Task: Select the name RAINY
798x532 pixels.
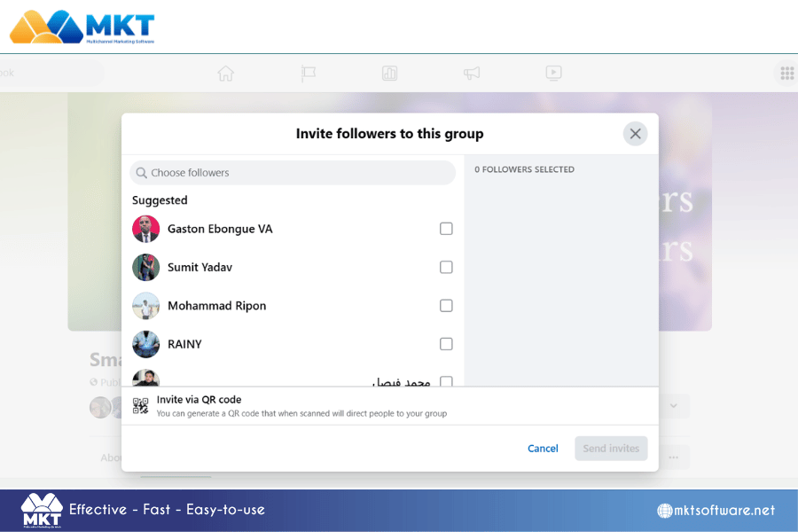Action: 184,344
